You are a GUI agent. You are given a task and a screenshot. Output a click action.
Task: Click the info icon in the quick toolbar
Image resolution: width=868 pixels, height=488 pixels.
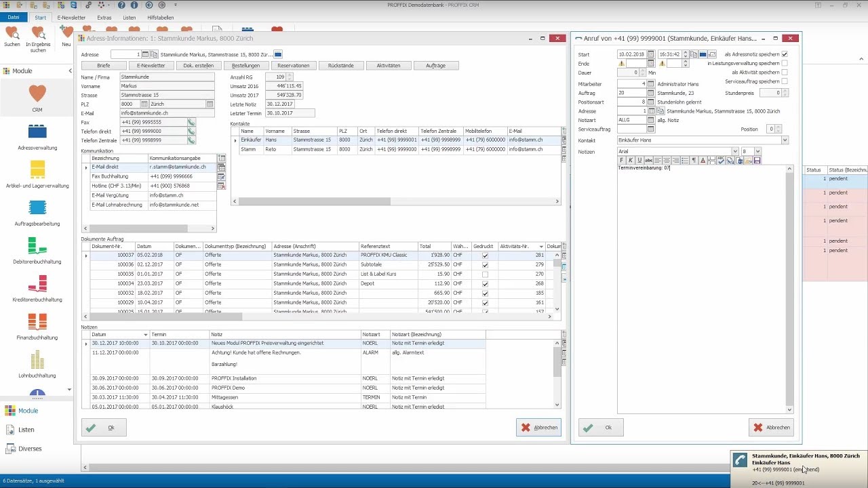click(x=135, y=5)
